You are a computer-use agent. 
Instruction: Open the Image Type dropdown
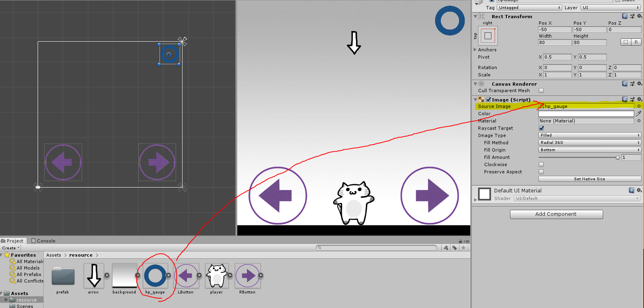point(590,135)
